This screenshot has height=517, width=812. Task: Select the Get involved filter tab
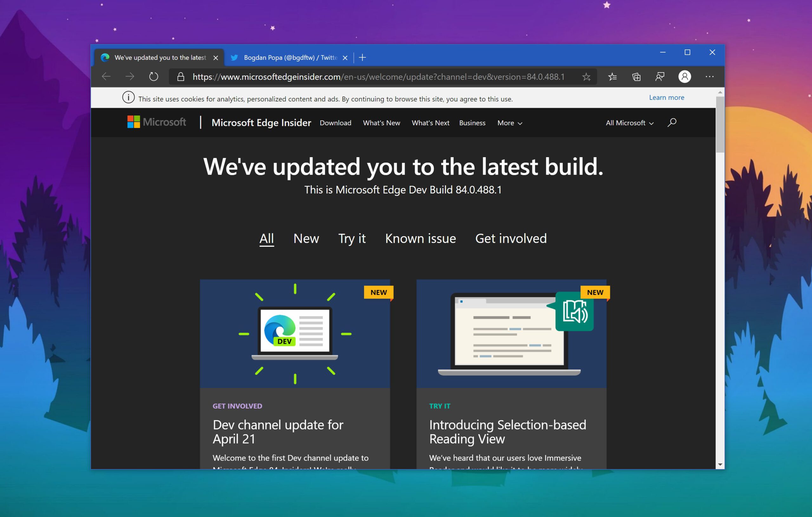coord(511,239)
